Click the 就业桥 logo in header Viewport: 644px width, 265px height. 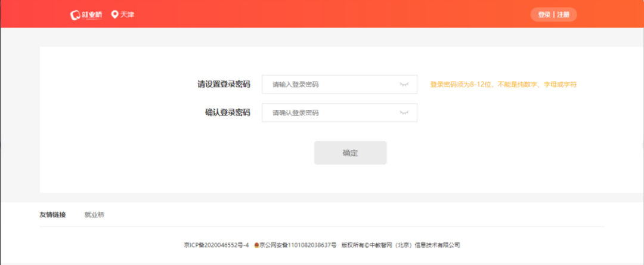pyautogui.click(x=86, y=14)
